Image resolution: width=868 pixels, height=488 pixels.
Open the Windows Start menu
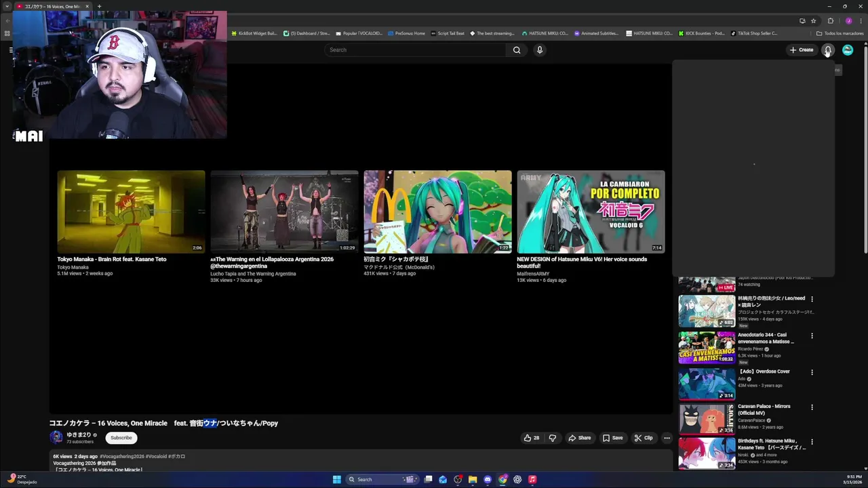[337, 479]
